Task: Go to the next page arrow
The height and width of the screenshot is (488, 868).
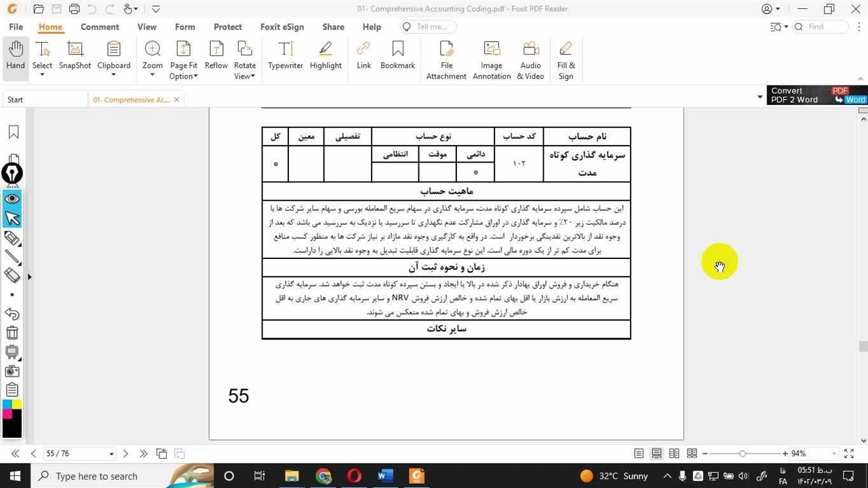Action: [x=125, y=453]
